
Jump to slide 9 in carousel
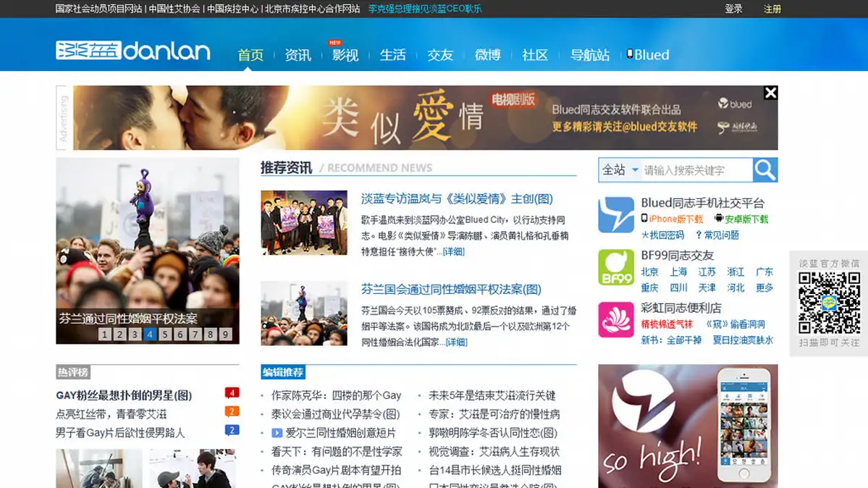(225, 334)
